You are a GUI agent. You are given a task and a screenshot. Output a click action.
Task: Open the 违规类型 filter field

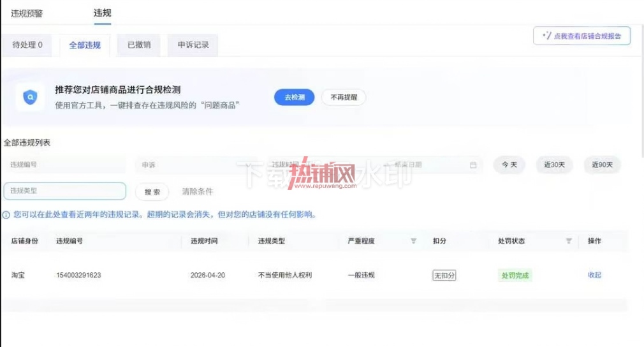65,191
